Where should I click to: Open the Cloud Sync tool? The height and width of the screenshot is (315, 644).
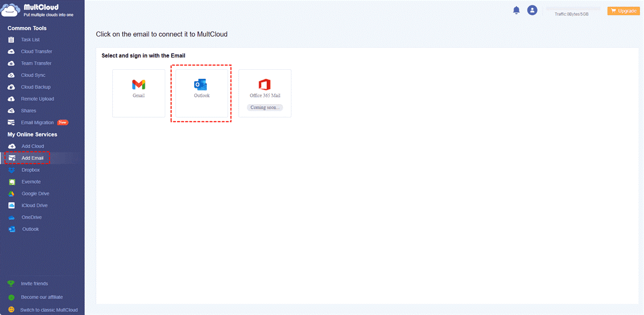click(33, 75)
